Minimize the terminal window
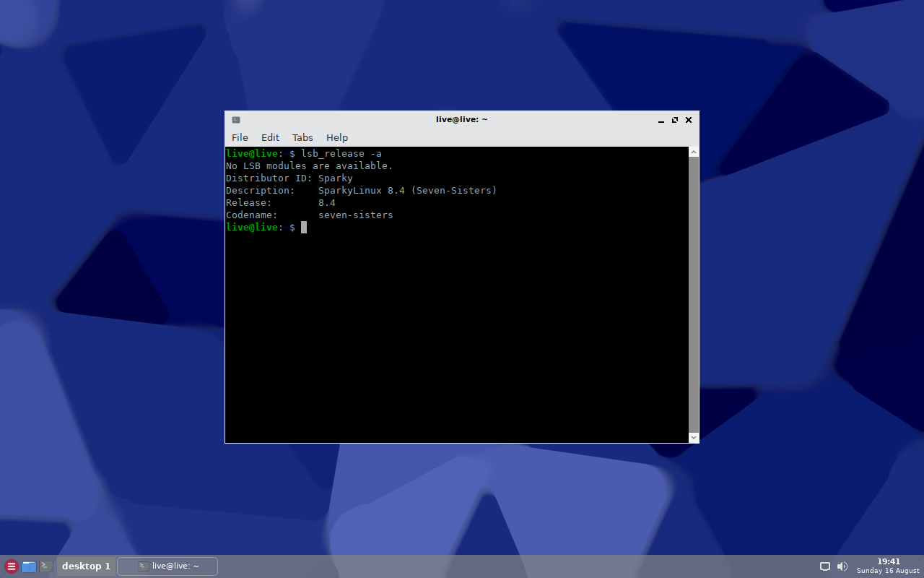 [661, 120]
